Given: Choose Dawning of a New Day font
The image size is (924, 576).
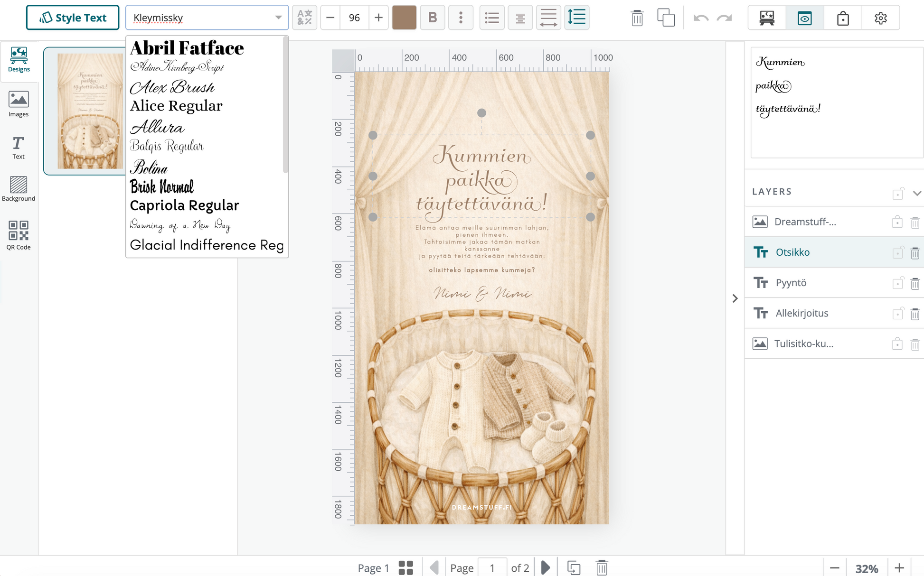Looking at the screenshot, I should (x=180, y=225).
